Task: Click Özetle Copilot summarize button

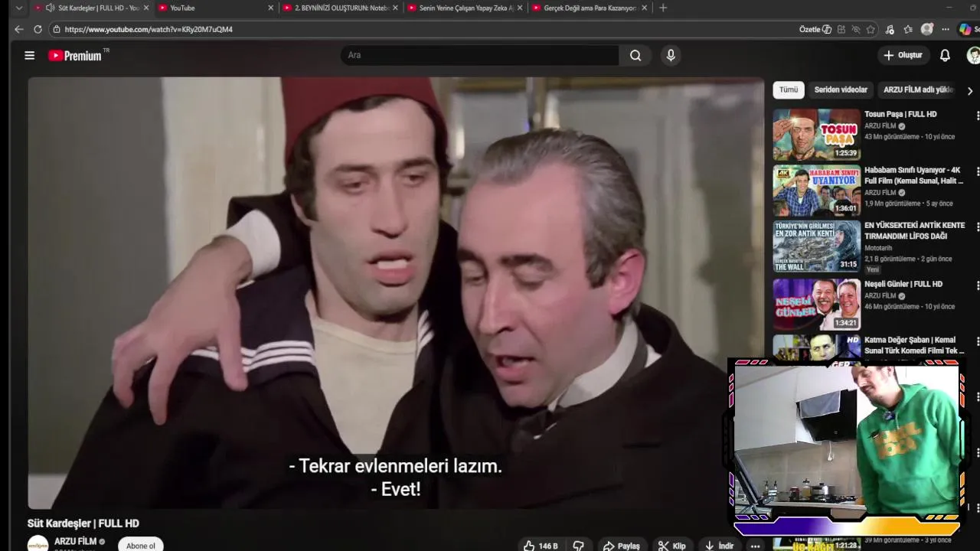Action: pyautogui.click(x=815, y=29)
